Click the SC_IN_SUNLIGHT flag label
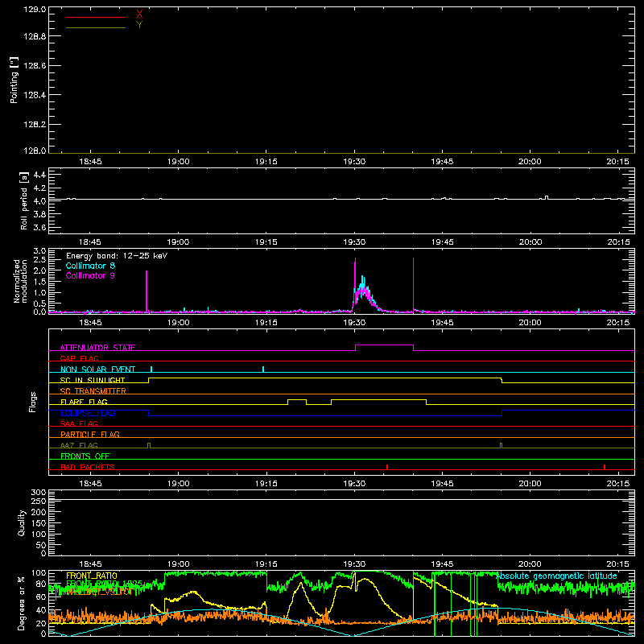This screenshot has width=644, height=644. (93, 380)
